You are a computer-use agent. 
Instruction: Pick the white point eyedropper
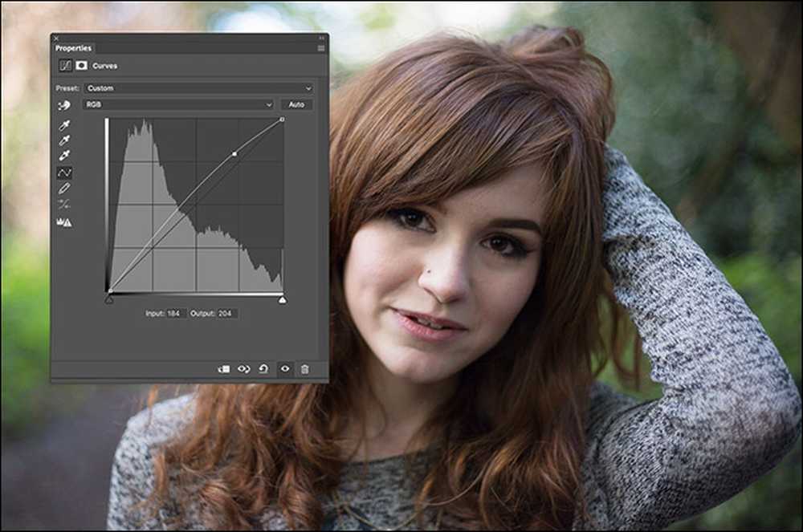(64, 155)
